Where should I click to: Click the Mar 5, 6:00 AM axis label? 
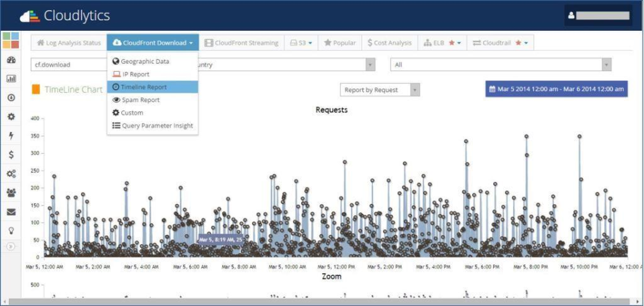[189, 267]
